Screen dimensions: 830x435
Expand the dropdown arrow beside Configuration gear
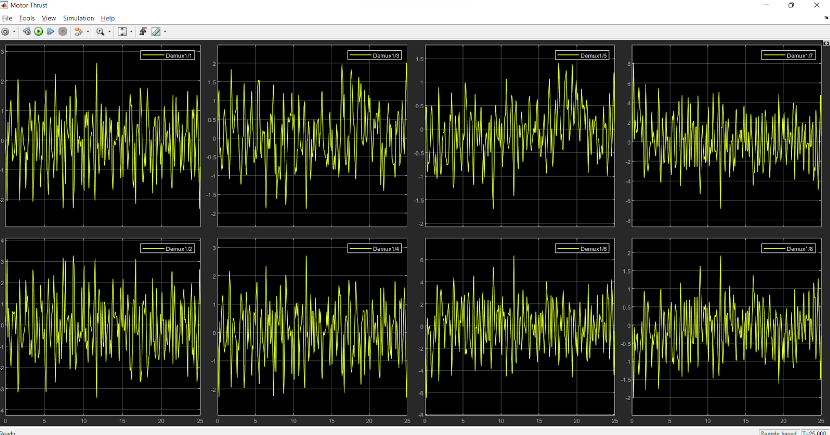tap(14, 32)
